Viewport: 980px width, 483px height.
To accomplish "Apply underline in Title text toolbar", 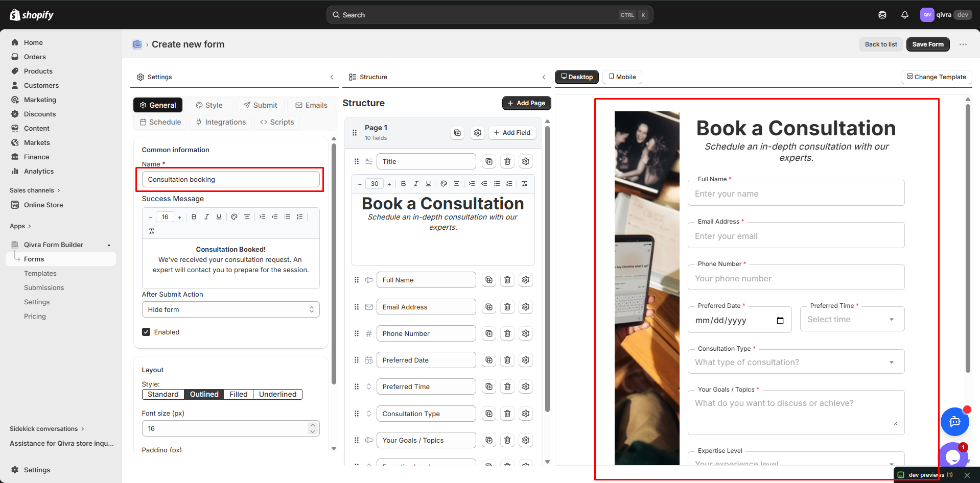I will 428,184.
